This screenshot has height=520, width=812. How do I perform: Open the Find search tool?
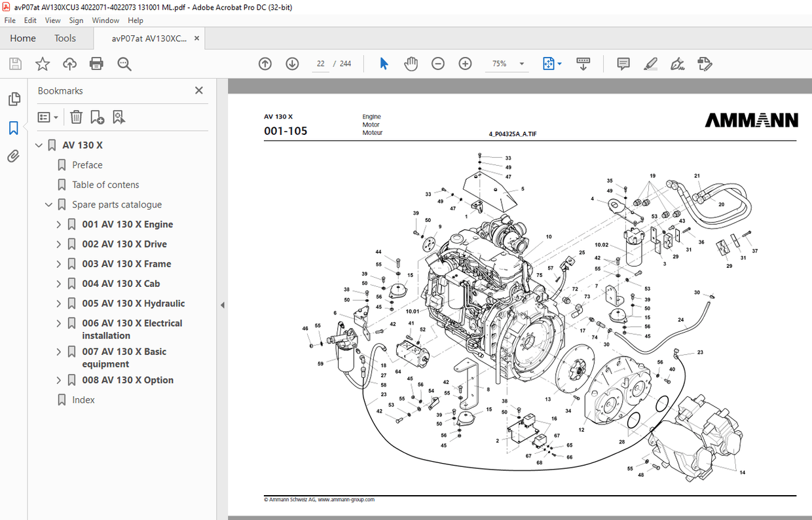124,64
